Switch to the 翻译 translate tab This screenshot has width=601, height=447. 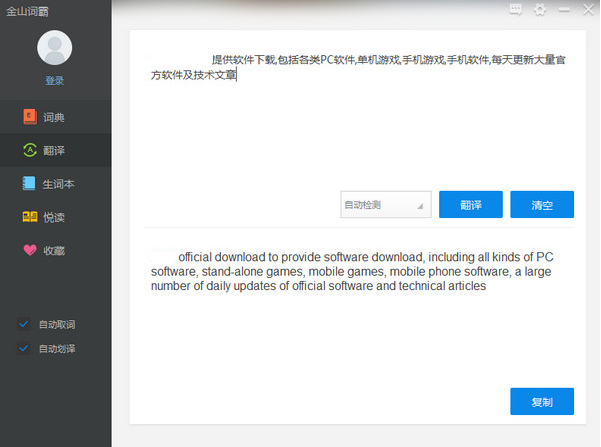(x=54, y=151)
